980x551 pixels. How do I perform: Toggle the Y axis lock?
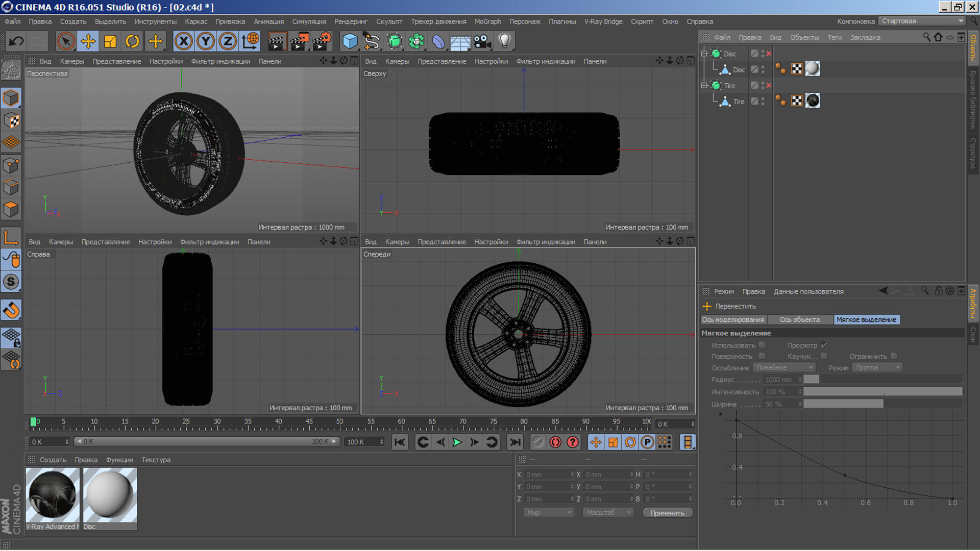pos(206,41)
